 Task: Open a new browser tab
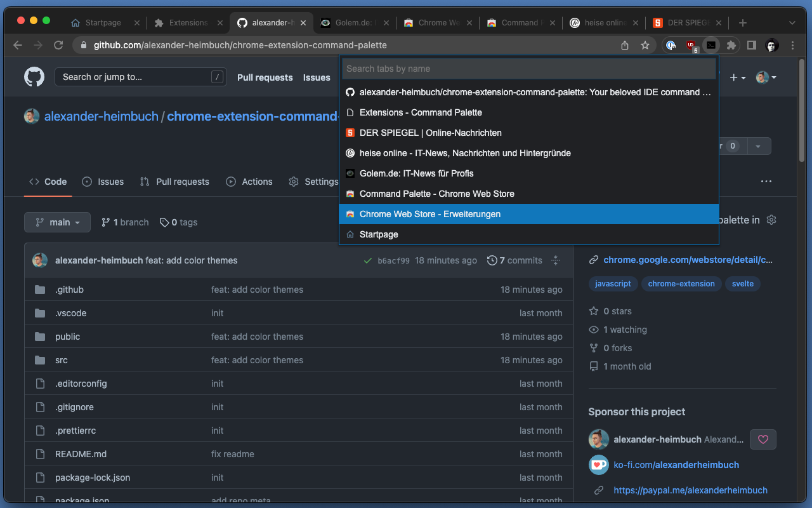click(743, 23)
